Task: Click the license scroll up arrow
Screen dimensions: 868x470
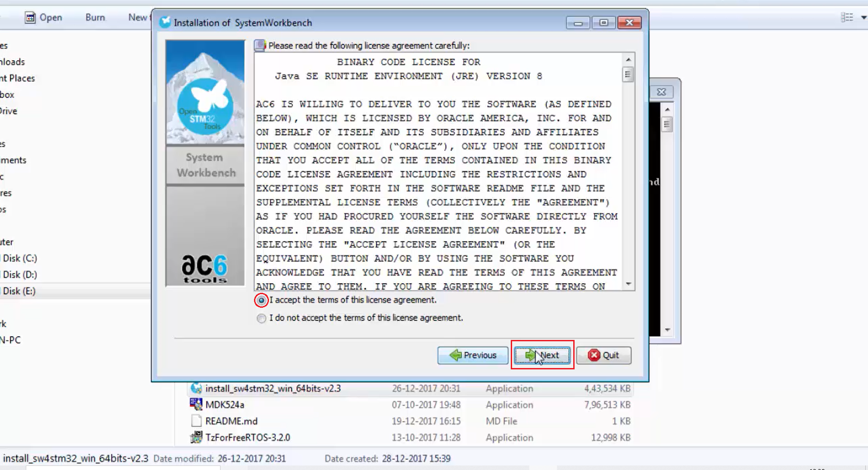Action: coord(628,59)
